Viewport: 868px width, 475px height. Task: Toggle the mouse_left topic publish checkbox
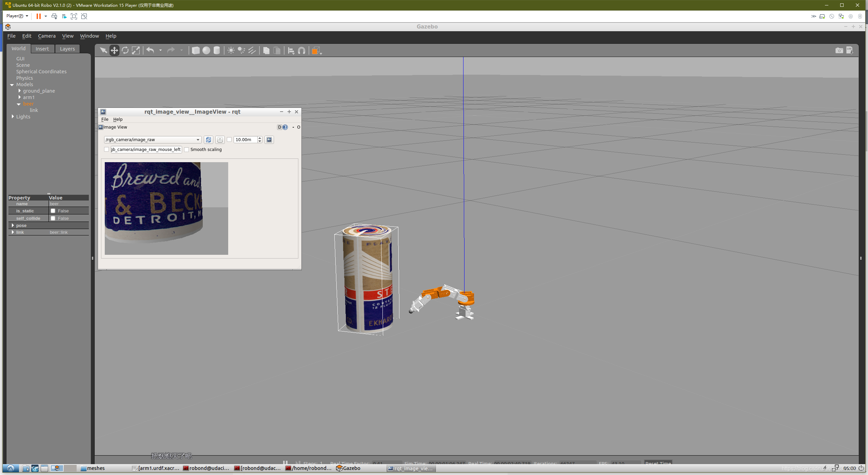coord(106,150)
